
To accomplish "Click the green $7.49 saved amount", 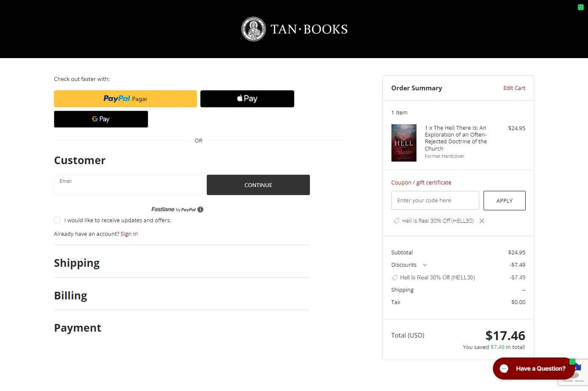I will click(x=498, y=347).
